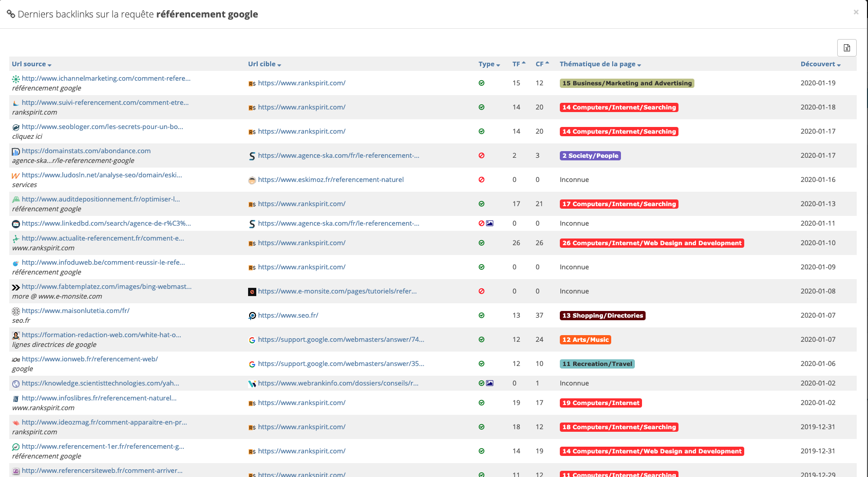Click the fabtemplatez double-arrow favicon
The width and height of the screenshot is (868, 477).
pos(16,287)
